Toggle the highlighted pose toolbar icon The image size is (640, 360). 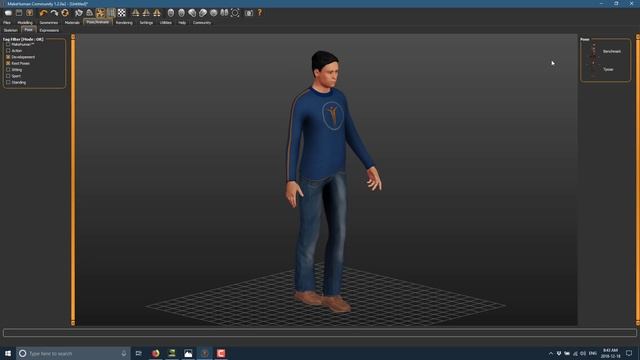coord(100,13)
